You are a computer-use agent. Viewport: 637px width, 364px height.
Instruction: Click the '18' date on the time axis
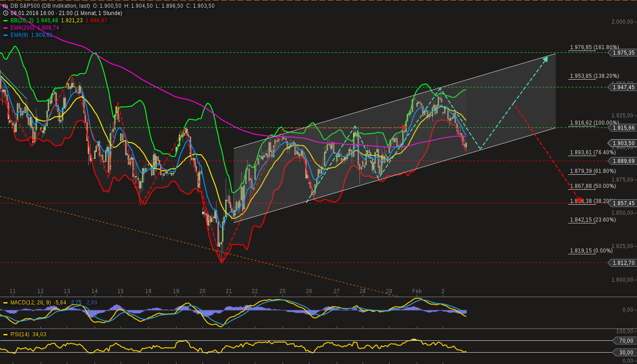click(x=148, y=291)
